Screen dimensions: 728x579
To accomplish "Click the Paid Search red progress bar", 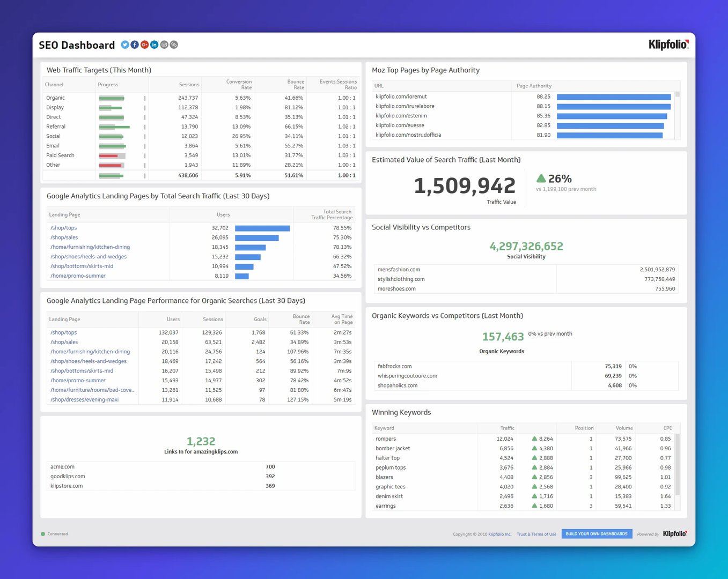I will coord(112,156).
